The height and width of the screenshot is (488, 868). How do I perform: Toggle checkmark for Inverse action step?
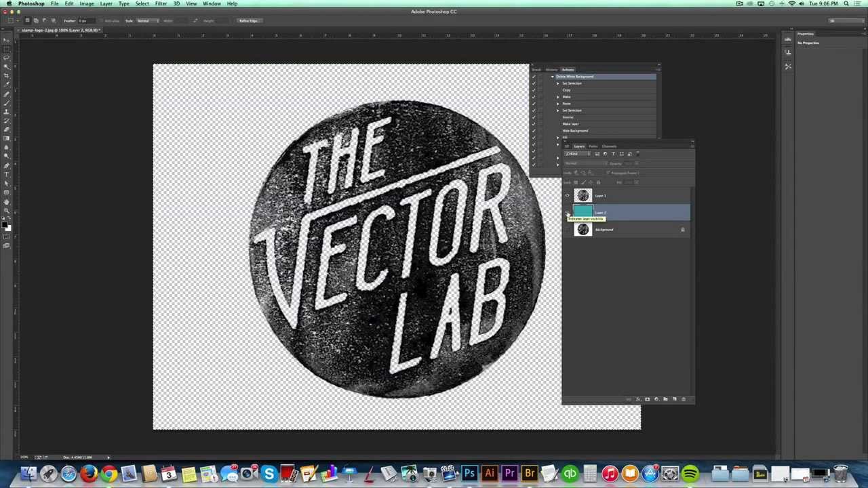point(534,117)
